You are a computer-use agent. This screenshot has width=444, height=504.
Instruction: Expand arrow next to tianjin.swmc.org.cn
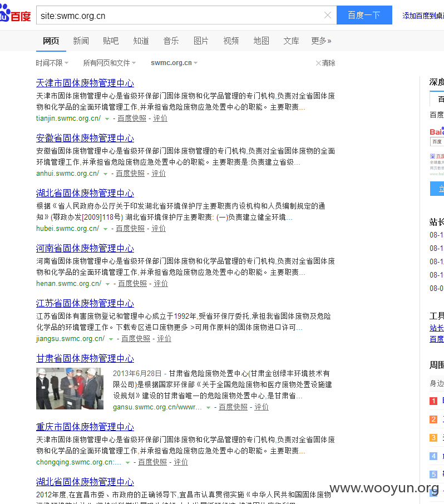pos(107,119)
